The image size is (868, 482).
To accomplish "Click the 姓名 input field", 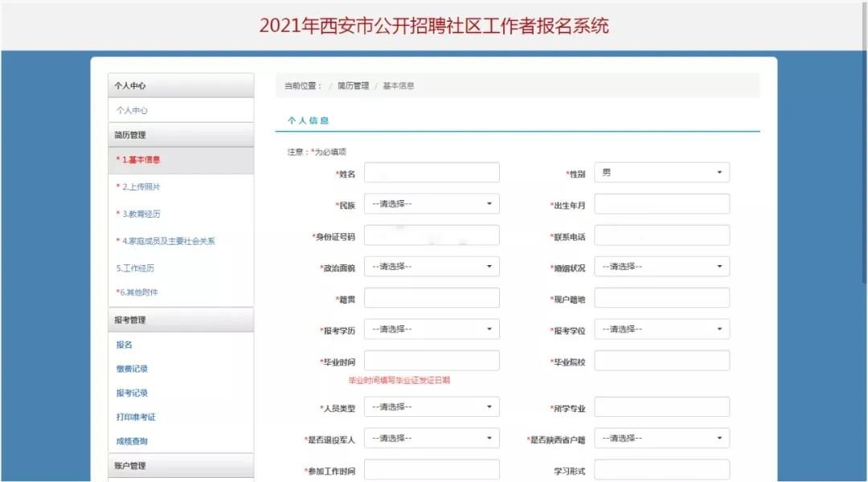I will tap(432, 173).
